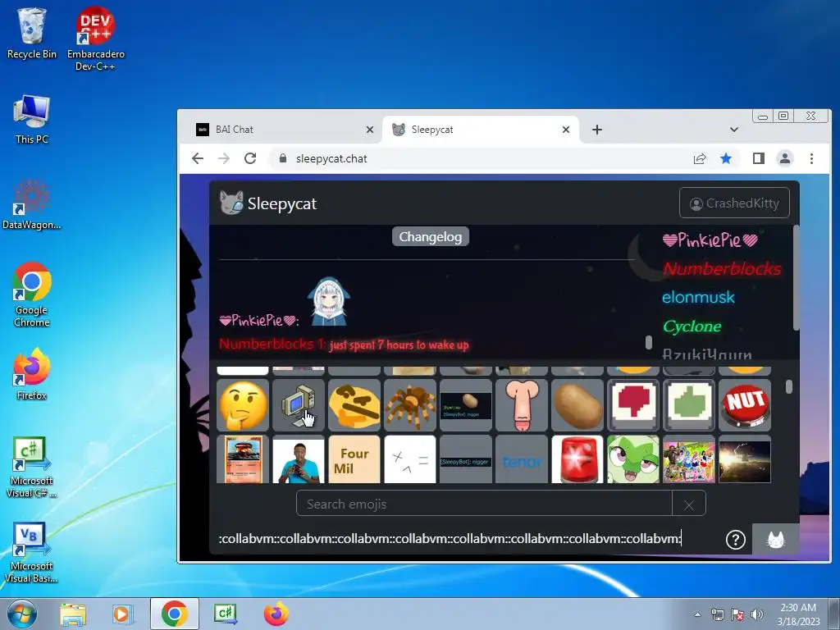The height and width of the screenshot is (630, 840).
Task: Pick the green-haired cartoon character emoji
Action: pyautogui.click(x=632, y=459)
